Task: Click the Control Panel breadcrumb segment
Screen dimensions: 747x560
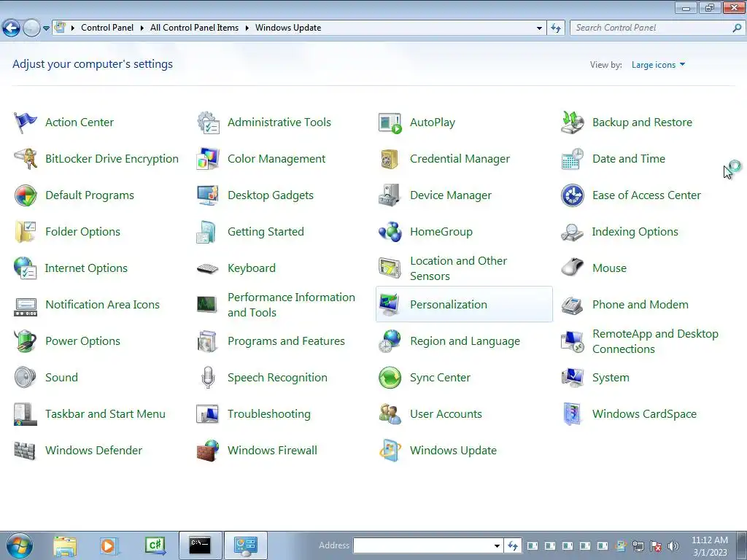Action: 107,28
